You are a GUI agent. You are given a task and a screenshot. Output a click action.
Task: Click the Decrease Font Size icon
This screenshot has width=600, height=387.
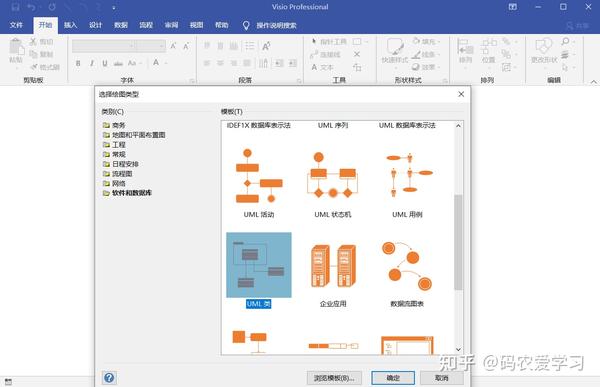click(186, 46)
